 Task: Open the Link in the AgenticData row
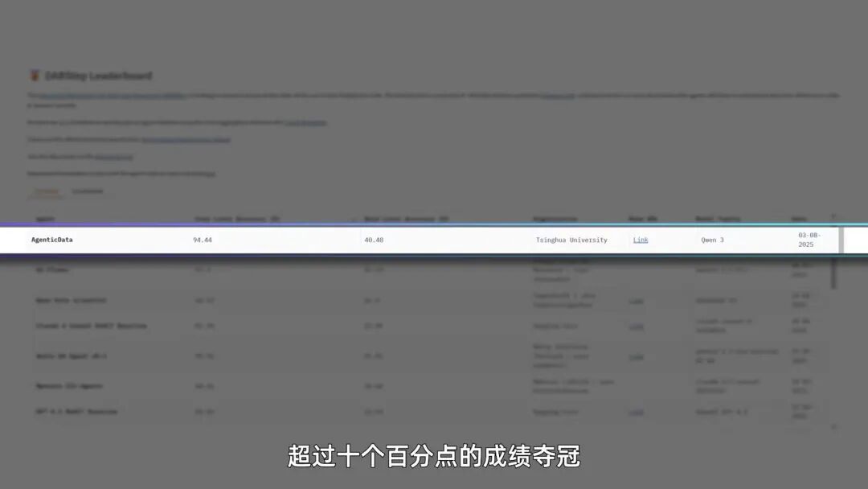pos(641,240)
